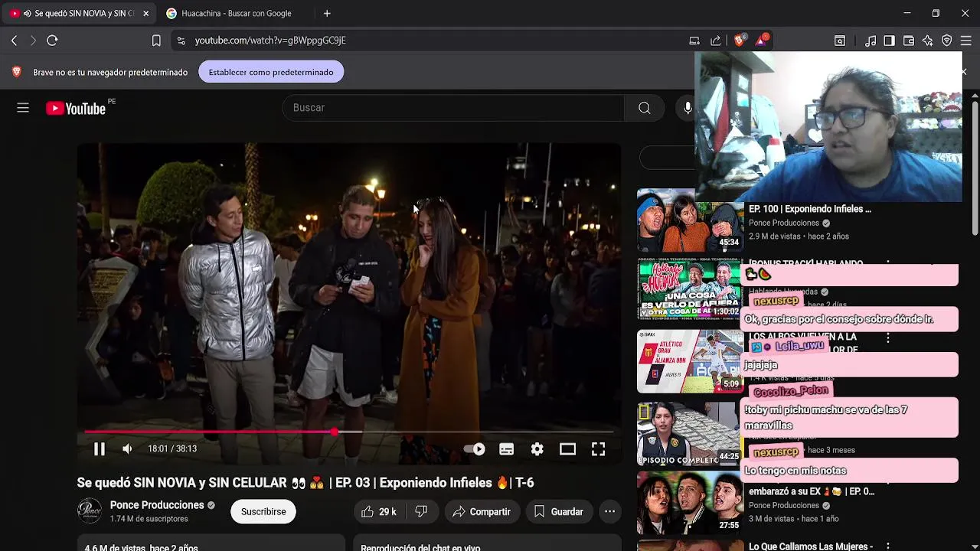Screen dimensions: 980x551
Task: Go back in browser history
Action: pyautogui.click(x=14, y=41)
